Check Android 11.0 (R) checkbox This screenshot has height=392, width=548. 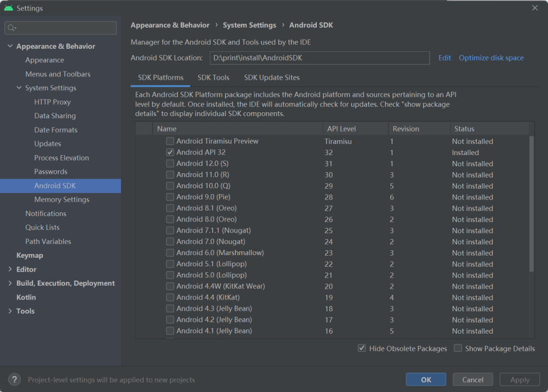[170, 175]
